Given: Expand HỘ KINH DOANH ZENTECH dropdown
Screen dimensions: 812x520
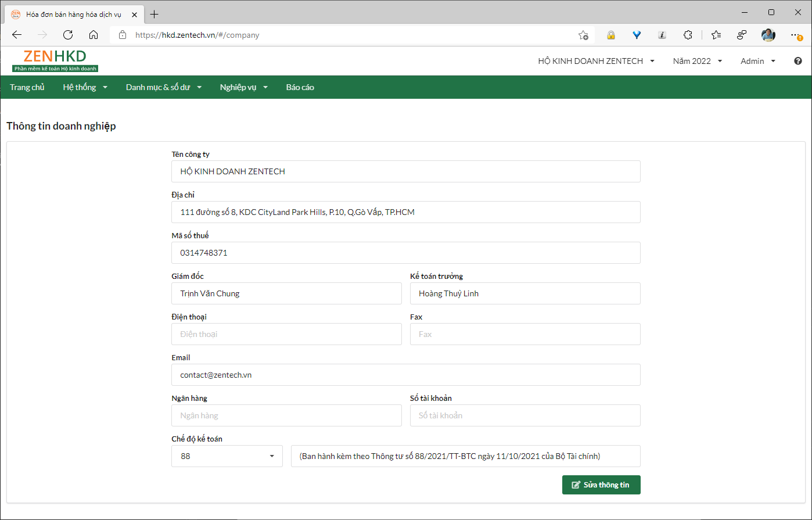Looking at the screenshot, I should tap(597, 61).
